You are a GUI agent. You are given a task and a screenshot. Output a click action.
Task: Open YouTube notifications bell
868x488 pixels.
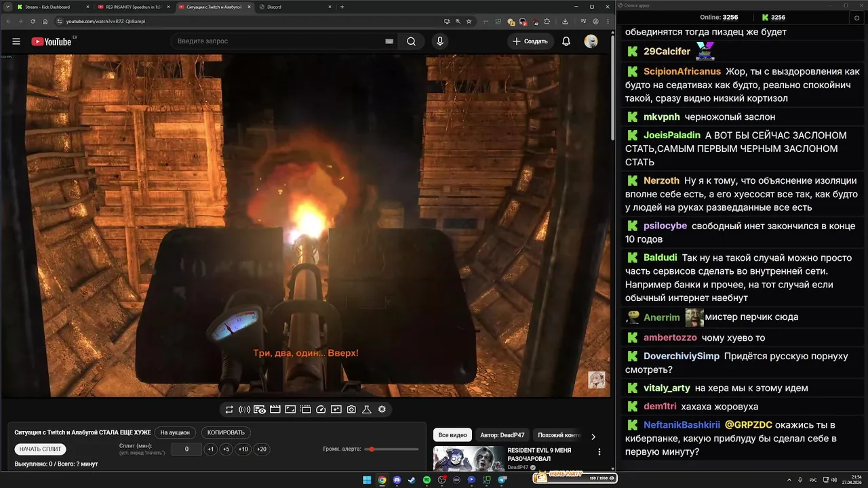pos(566,41)
